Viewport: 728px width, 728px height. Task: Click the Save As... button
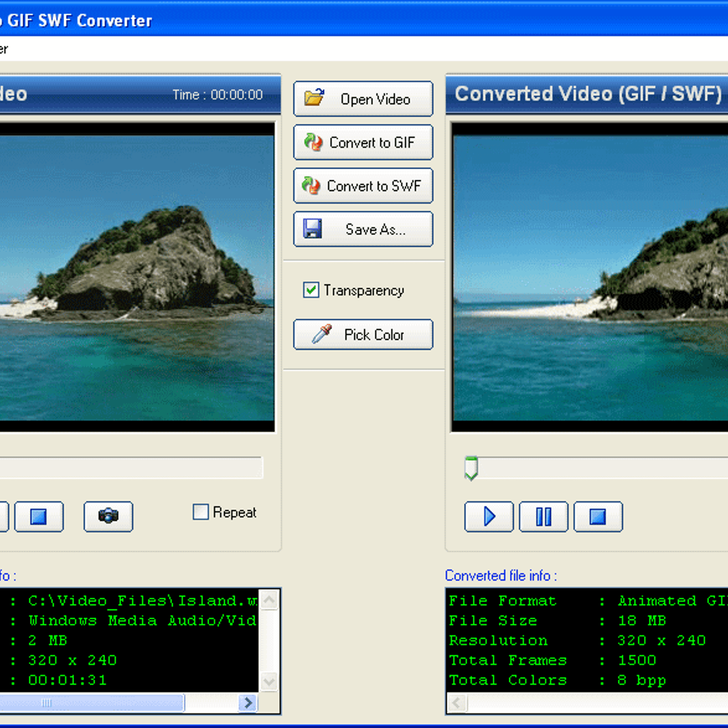(363, 229)
